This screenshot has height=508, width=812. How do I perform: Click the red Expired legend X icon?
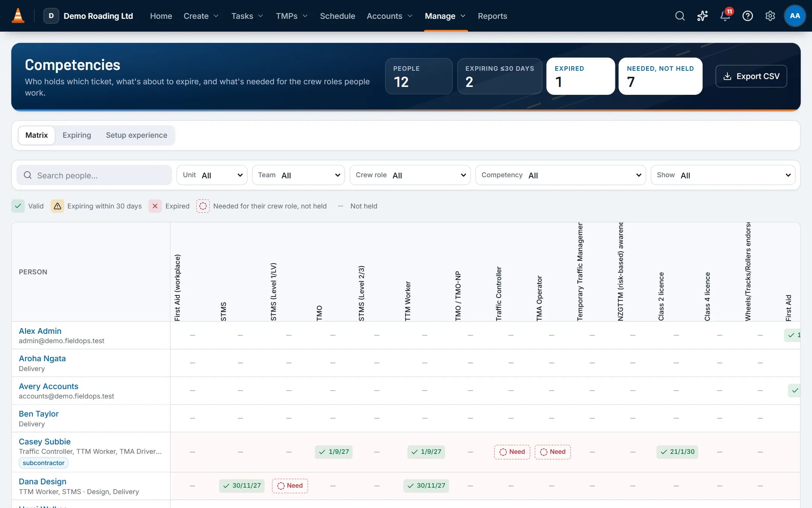(x=155, y=206)
